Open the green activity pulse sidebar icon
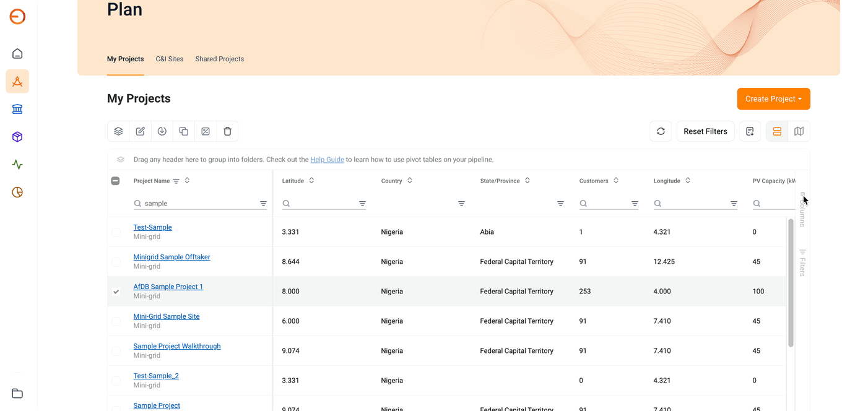Image resolution: width=868 pixels, height=411 pixels. (x=17, y=165)
